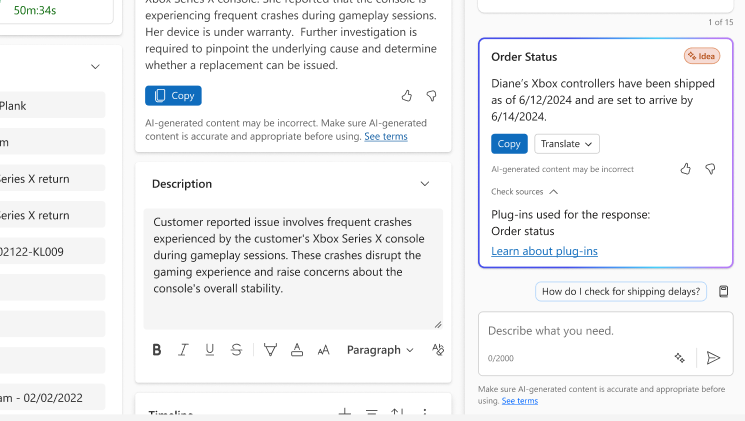This screenshot has width=745, height=421.
Task: Click the Bold formatting icon
Action: pos(157,350)
